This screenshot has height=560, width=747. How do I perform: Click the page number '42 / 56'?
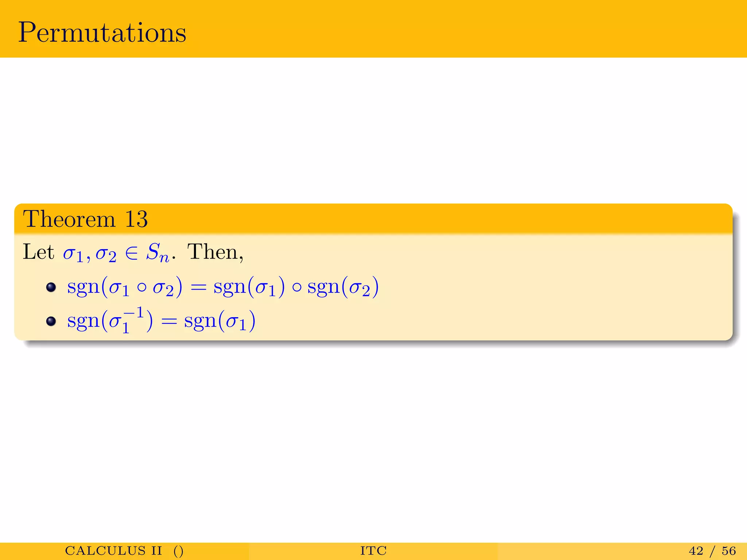(x=712, y=551)
